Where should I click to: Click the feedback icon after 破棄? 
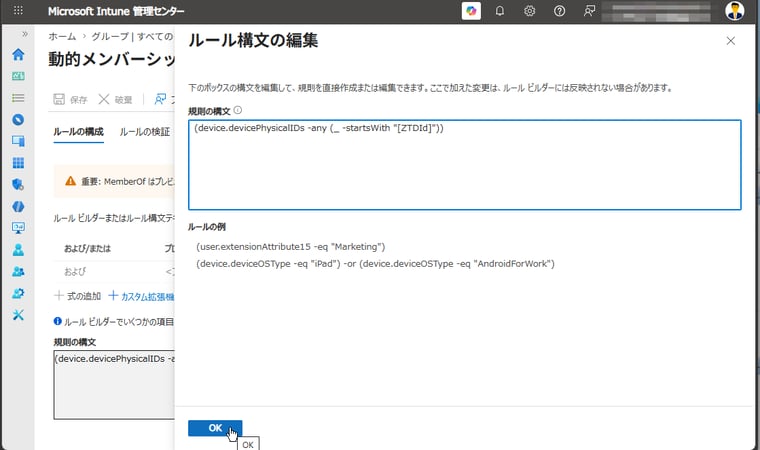pos(160,99)
